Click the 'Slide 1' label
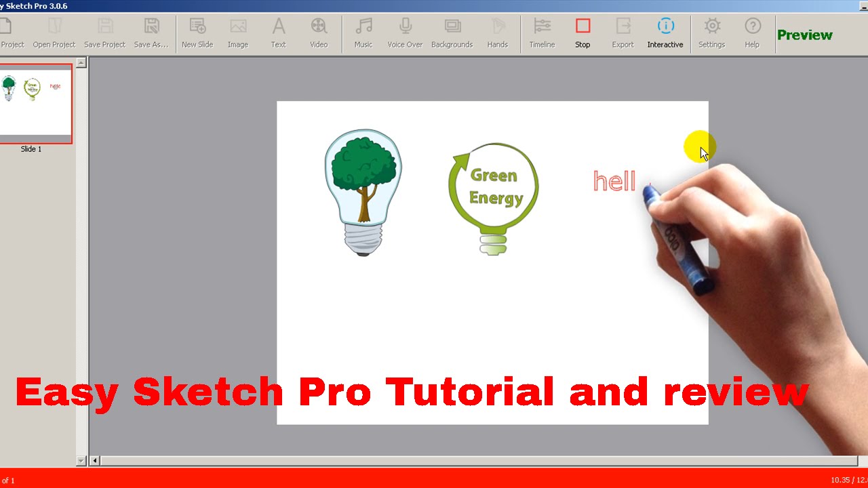Viewport: 868px width, 488px height. [31, 149]
